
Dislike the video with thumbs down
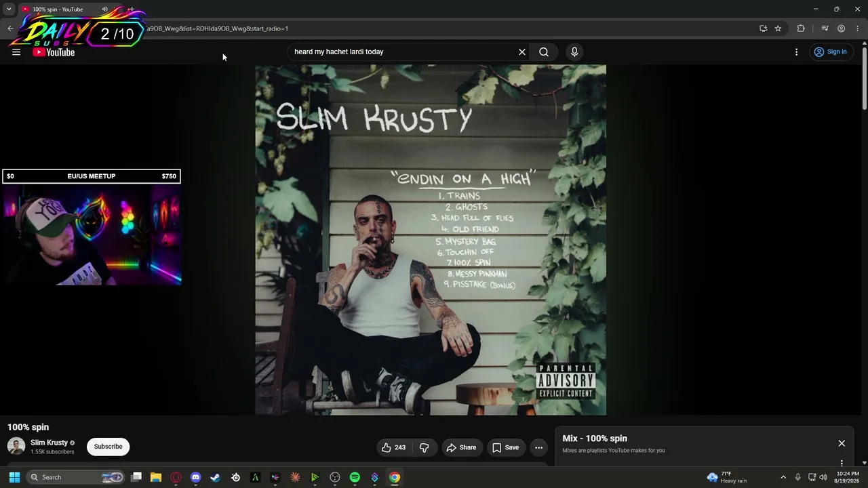(x=425, y=447)
